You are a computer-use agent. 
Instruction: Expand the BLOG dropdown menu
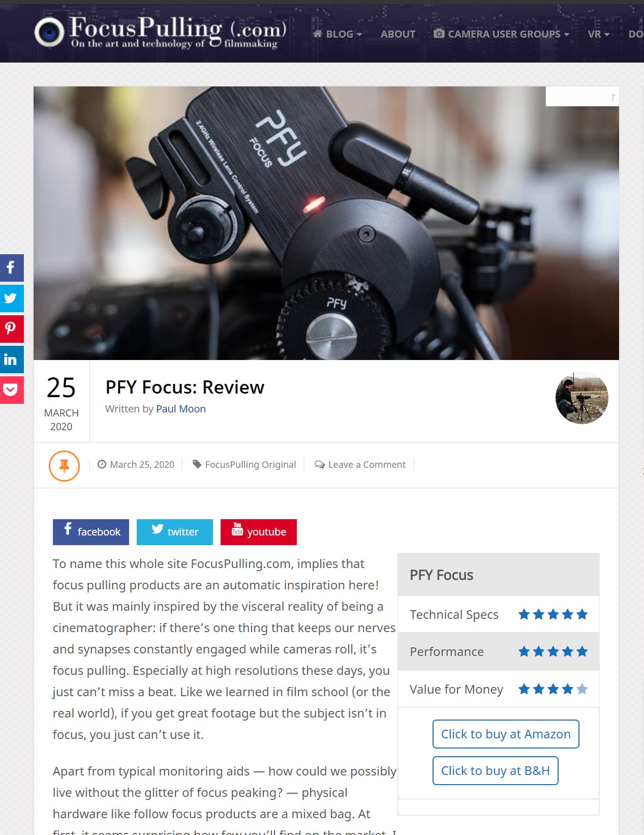tap(338, 34)
